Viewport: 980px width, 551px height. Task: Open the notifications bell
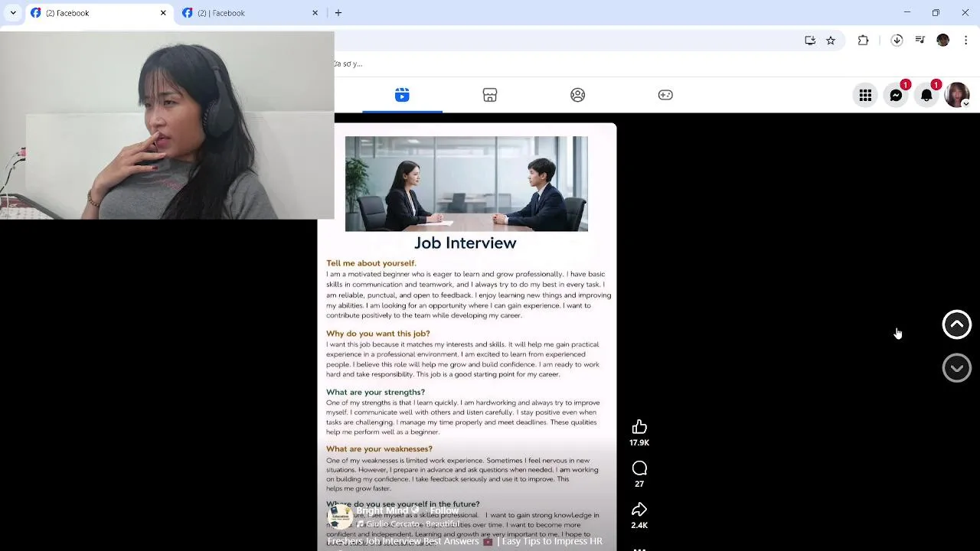[926, 95]
